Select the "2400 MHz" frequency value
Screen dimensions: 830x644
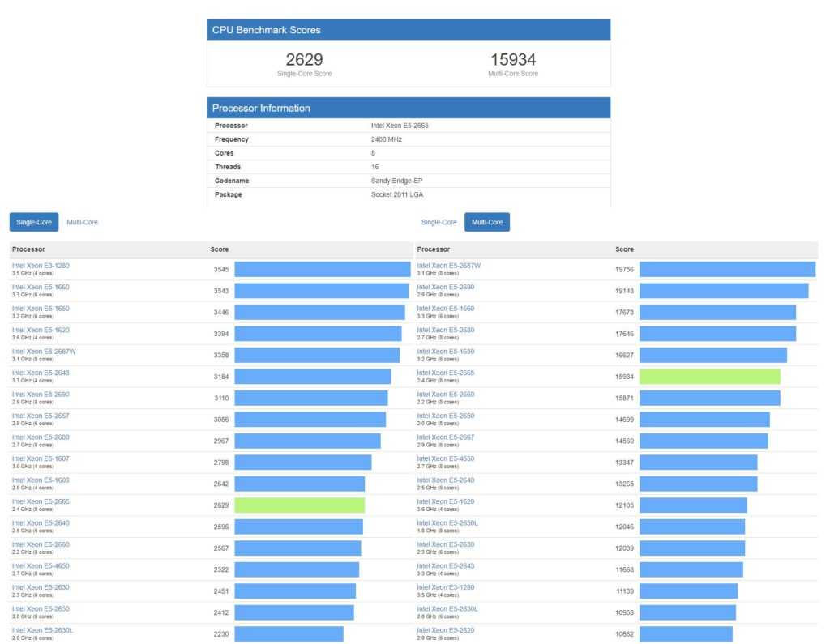tap(387, 139)
